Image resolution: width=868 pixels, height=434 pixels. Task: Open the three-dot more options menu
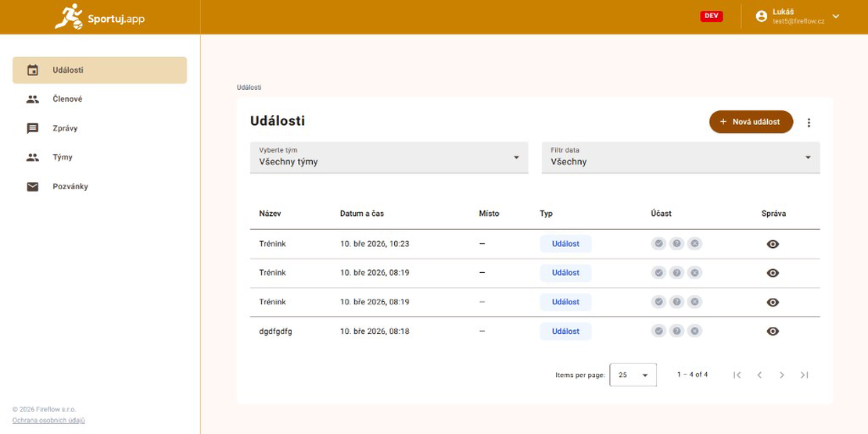(x=809, y=123)
